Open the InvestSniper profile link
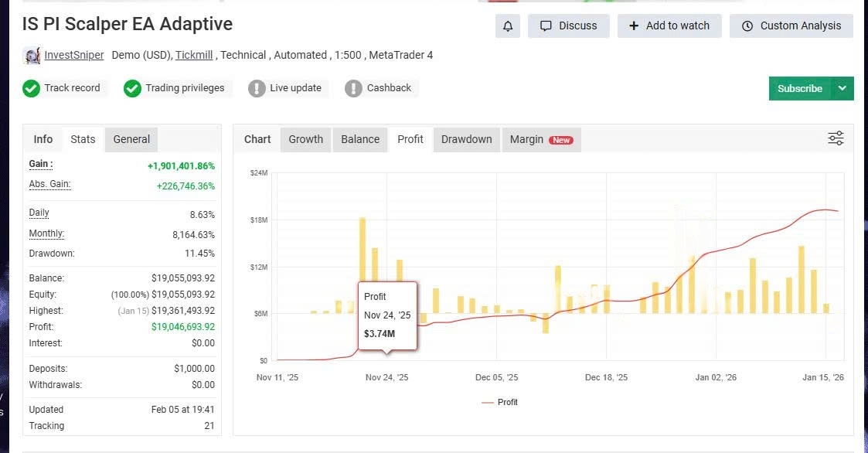 (x=73, y=55)
